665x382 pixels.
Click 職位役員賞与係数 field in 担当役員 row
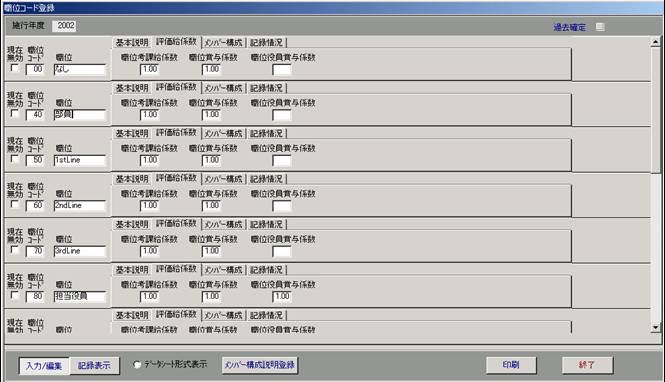pyautogui.click(x=282, y=296)
